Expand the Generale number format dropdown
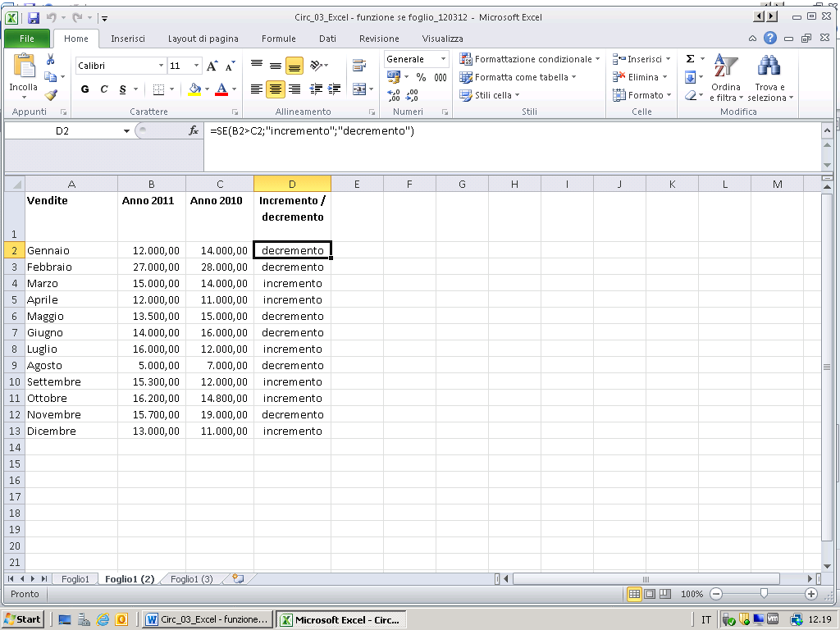 (444, 59)
